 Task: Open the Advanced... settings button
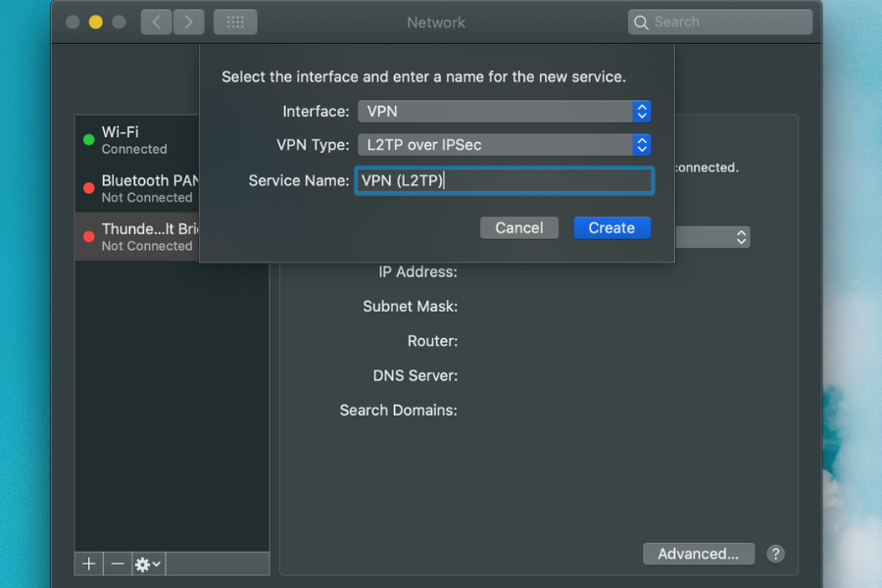coord(698,554)
